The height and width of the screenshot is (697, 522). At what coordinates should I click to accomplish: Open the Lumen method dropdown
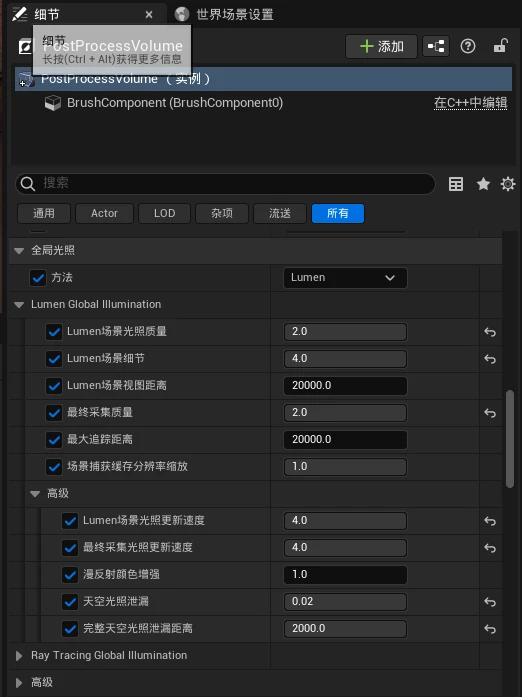(x=345, y=278)
